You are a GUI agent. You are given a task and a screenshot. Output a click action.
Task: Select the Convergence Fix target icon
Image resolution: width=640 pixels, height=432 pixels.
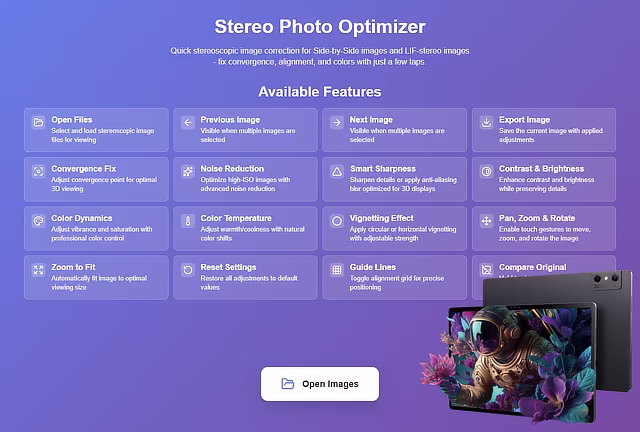coord(38,171)
